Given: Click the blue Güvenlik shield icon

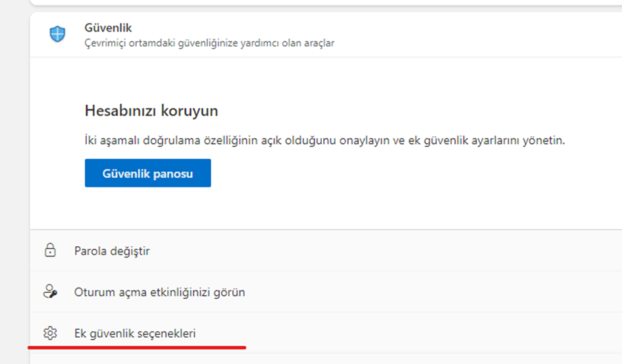Looking at the screenshot, I should tap(57, 34).
